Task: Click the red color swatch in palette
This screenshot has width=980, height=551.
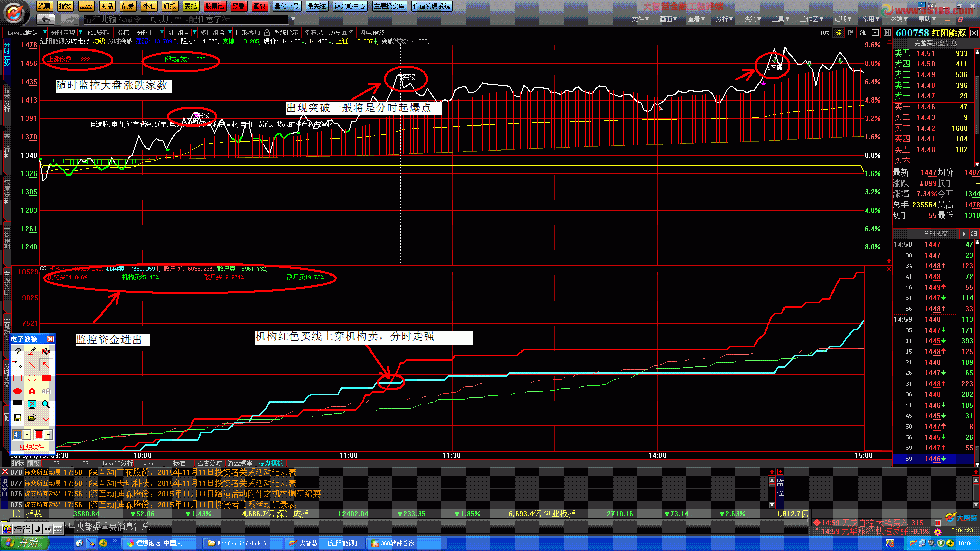Action: tap(39, 434)
